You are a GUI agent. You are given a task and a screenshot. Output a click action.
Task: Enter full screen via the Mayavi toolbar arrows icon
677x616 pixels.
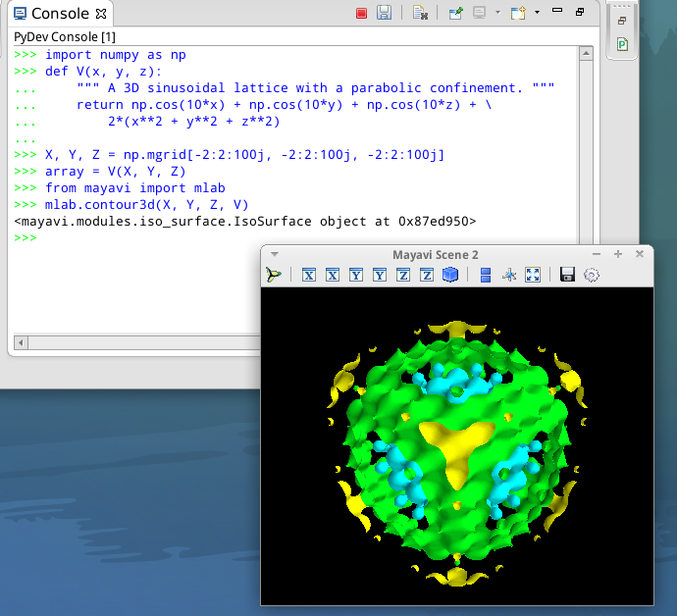(533, 275)
